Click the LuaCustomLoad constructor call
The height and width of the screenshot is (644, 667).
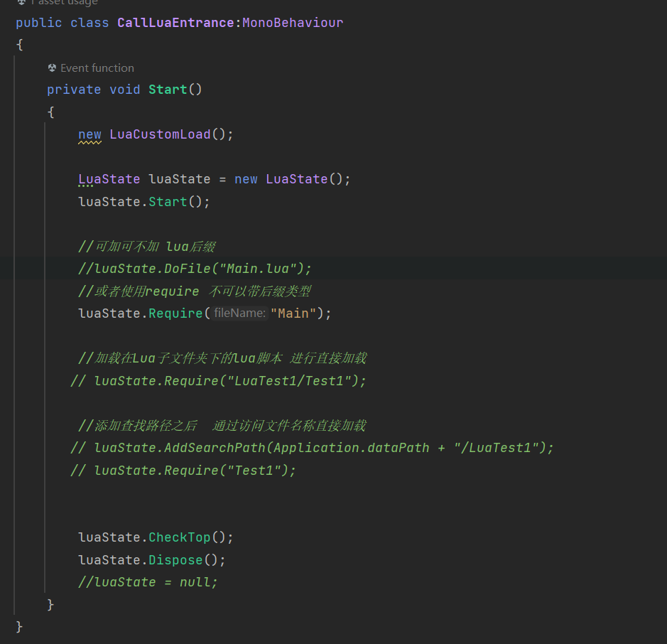click(160, 134)
